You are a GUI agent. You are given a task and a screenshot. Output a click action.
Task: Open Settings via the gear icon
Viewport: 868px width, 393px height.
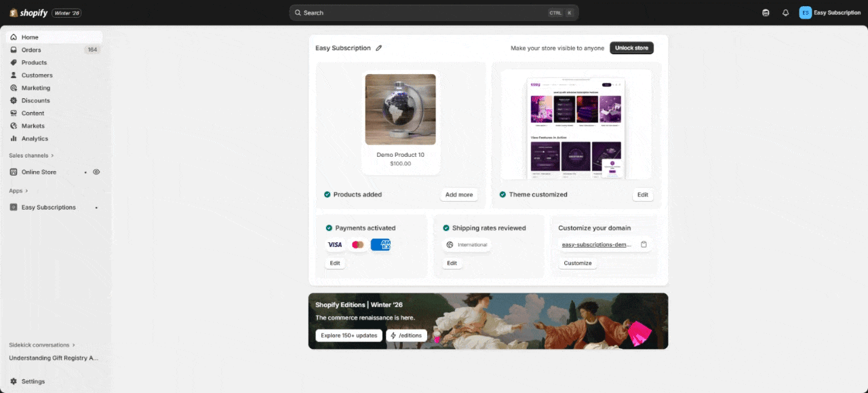(14, 381)
